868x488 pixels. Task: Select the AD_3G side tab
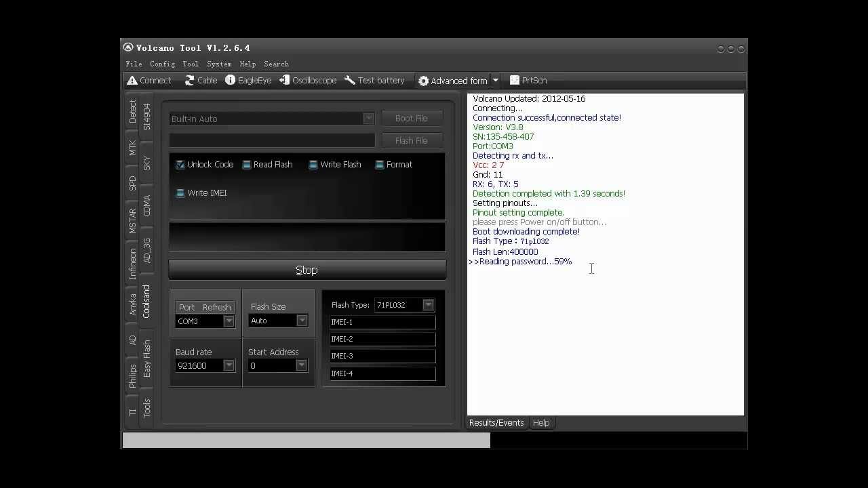[147, 250]
